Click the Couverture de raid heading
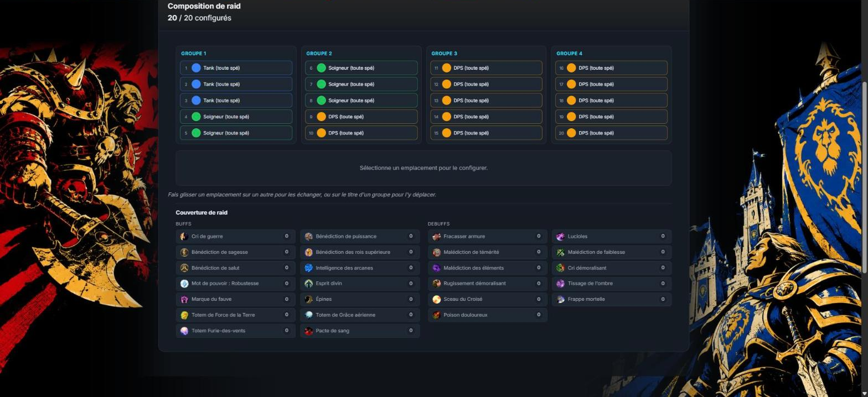 (201, 212)
